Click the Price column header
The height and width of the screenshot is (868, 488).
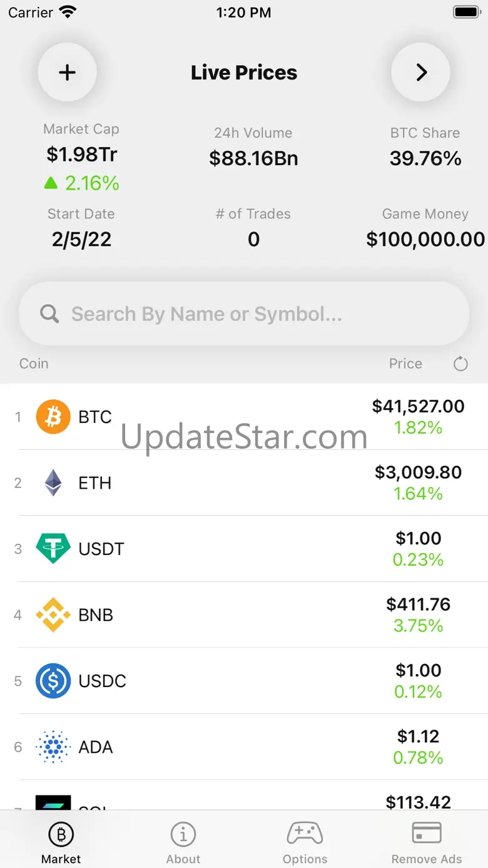[405, 364]
